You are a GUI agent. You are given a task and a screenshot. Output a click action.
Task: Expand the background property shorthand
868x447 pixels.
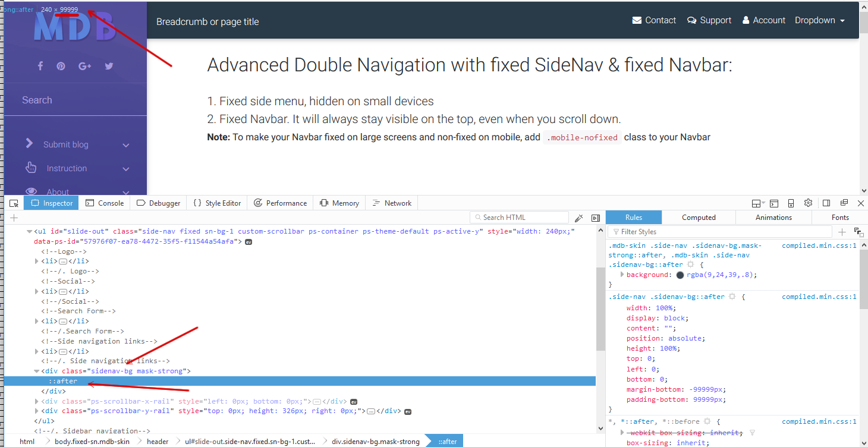point(622,275)
